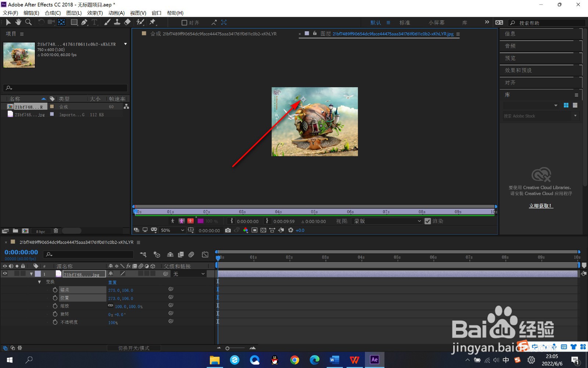Select the Pan Behind anchor point tool

click(61, 22)
